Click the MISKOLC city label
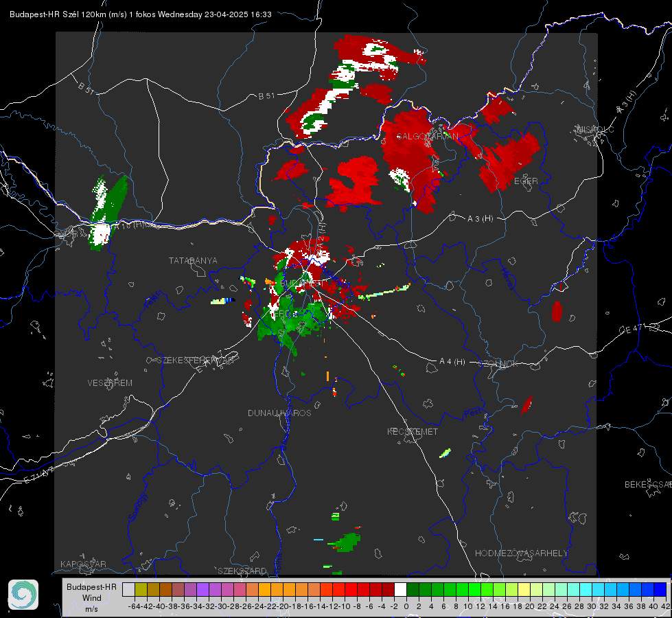The width and height of the screenshot is (672, 618). [x=595, y=129]
